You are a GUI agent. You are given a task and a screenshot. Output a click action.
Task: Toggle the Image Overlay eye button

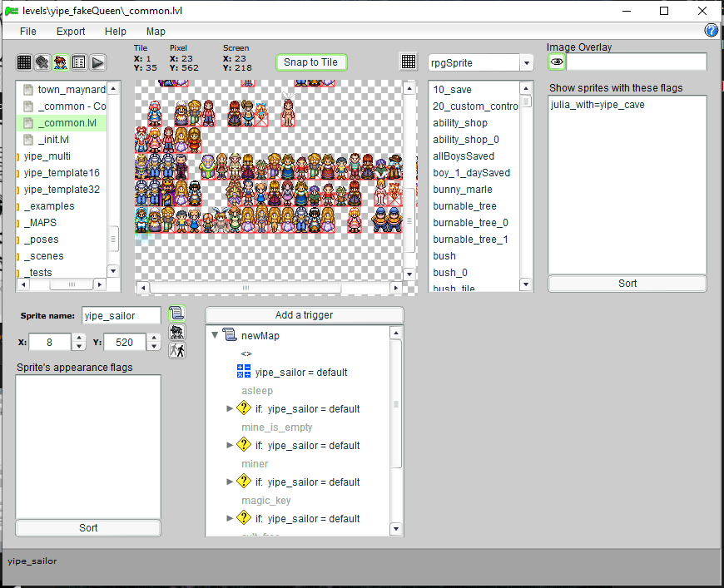(x=557, y=62)
